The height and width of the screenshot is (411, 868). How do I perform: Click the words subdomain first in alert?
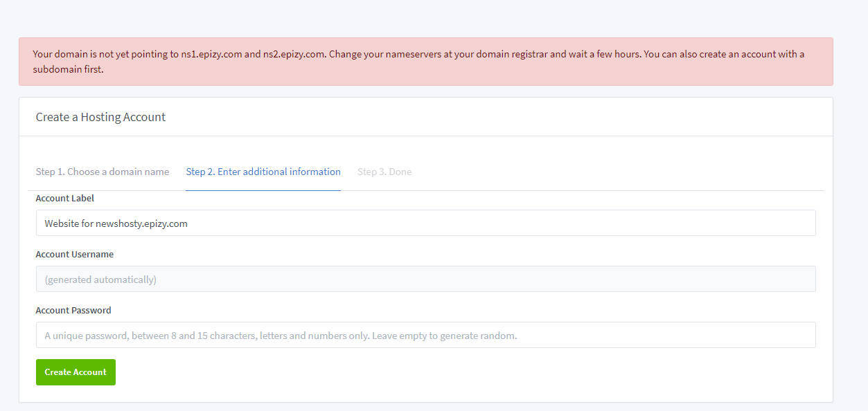(69, 70)
